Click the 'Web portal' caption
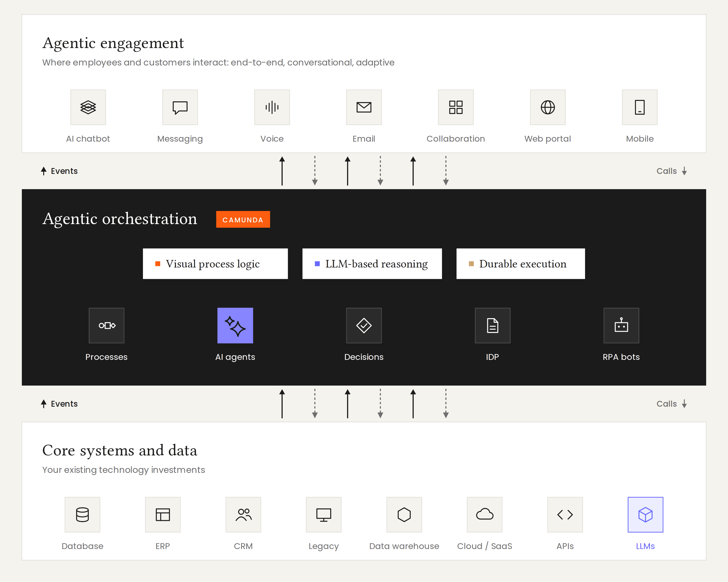728x582 pixels. 548,139
